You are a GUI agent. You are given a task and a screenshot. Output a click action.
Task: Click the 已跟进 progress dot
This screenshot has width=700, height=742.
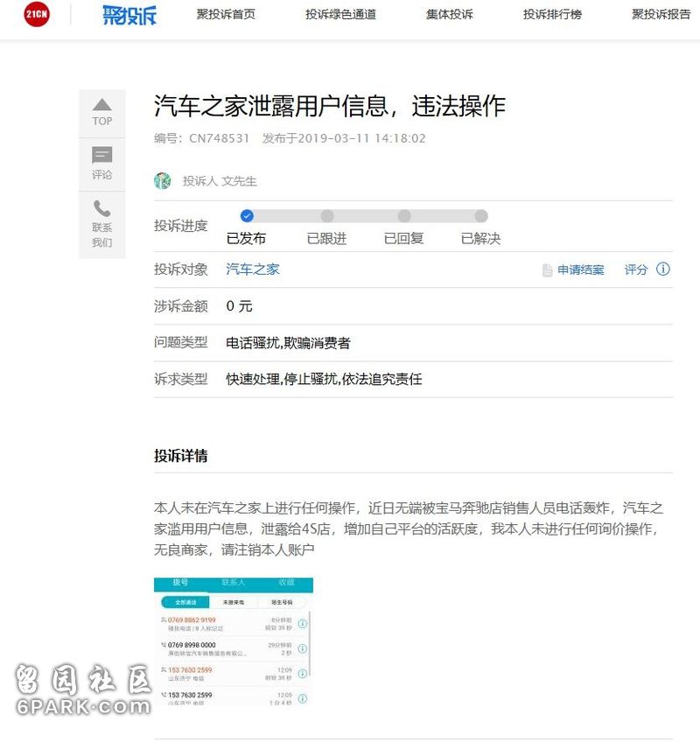(327, 216)
